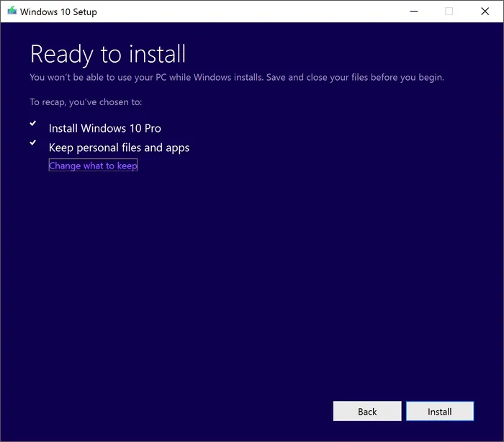Image resolution: width=504 pixels, height=442 pixels.
Task: Click the "To recap, you've chosen to:" line
Action: (86, 102)
